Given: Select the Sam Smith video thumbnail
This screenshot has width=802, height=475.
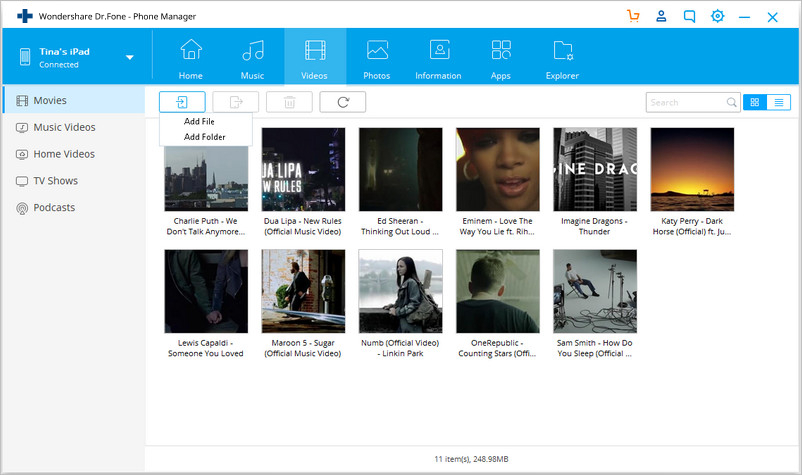Looking at the screenshot, I should pyautogui.click(x=595, y=291).
